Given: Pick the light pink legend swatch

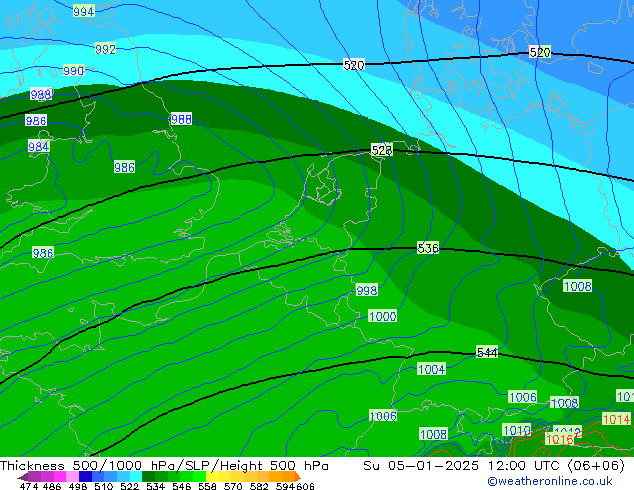Looking at the screenshot, I should (72, 476).
